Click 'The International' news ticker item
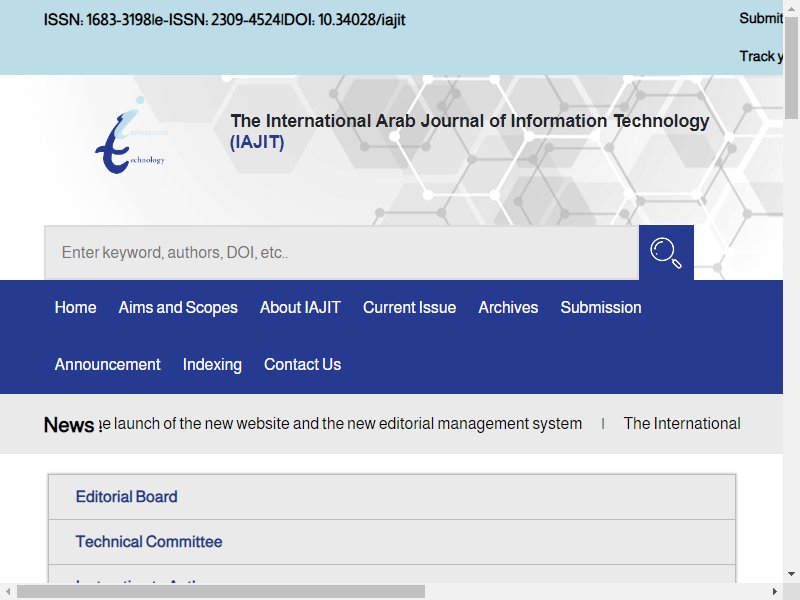 (x=682, y=424)
